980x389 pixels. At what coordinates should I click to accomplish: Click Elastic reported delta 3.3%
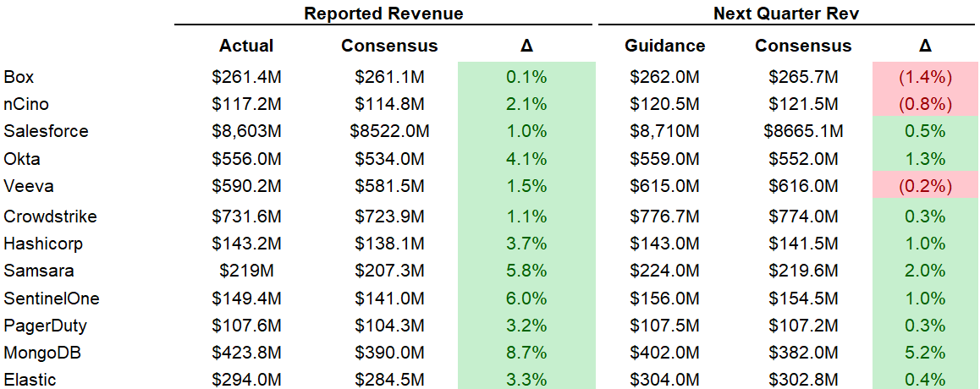point(526,380)
